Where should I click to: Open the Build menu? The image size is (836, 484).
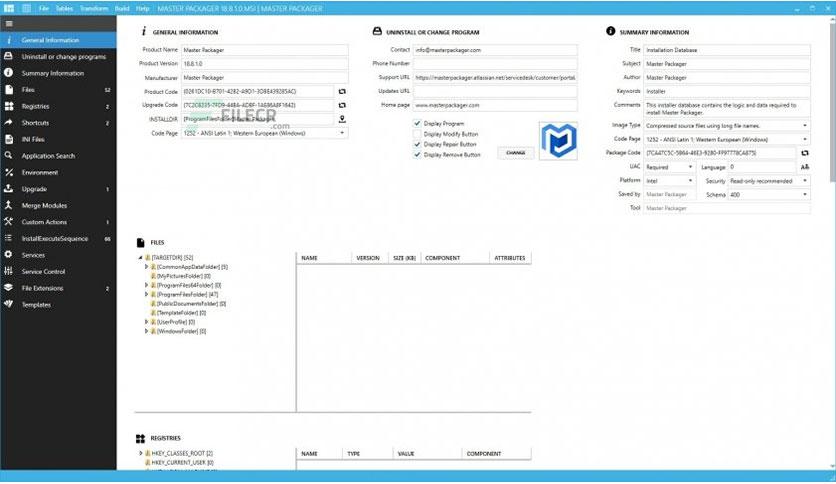122,9
